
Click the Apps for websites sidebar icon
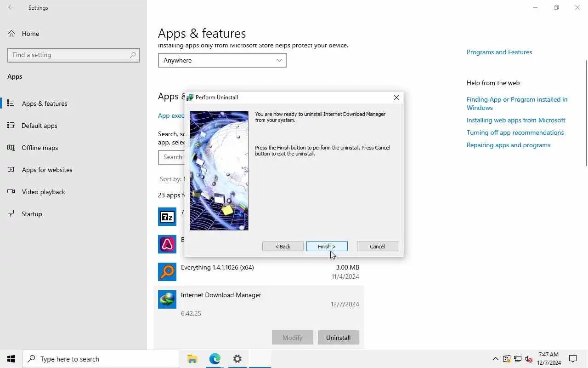(x=11, y=170)
